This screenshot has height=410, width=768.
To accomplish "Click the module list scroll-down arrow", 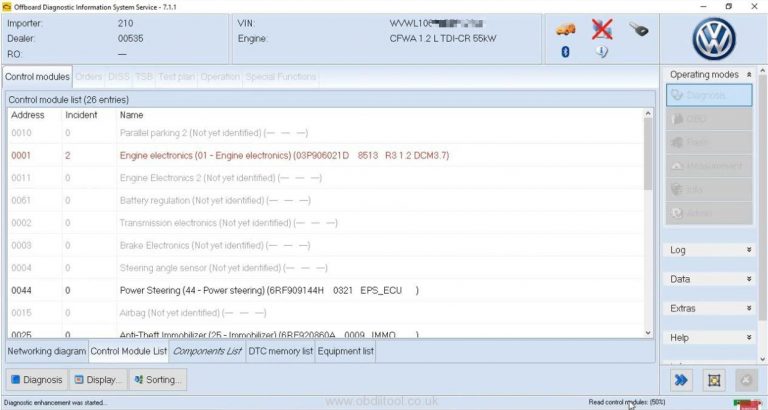I will pos(648,333).
